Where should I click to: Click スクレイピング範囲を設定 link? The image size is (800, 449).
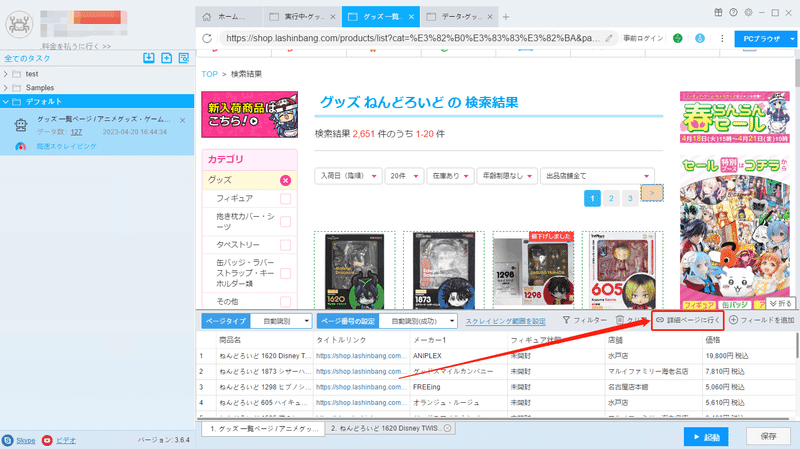506,321
